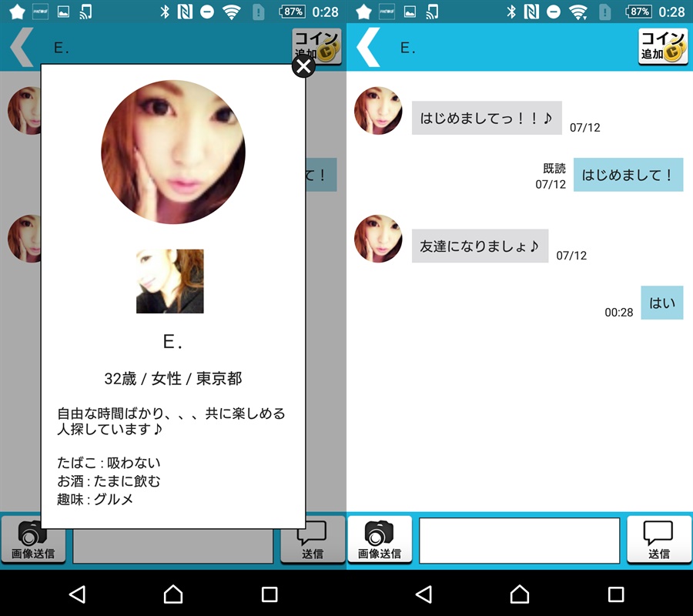Close the profile popup with the X icon
This screenshot has height=616, width=693.
click(303, 66)
